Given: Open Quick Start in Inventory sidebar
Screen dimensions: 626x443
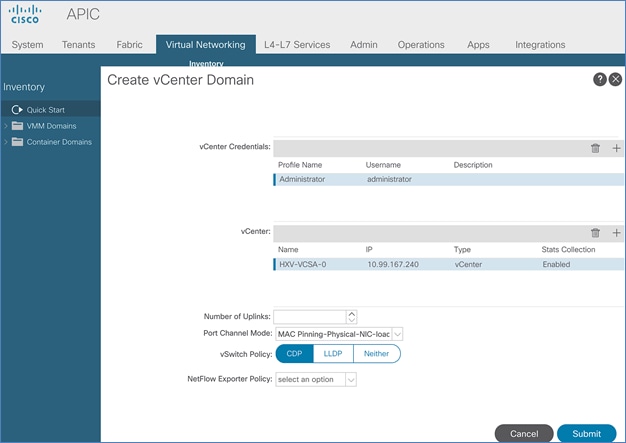Looking at the screenshot, I should coord(46,109).
